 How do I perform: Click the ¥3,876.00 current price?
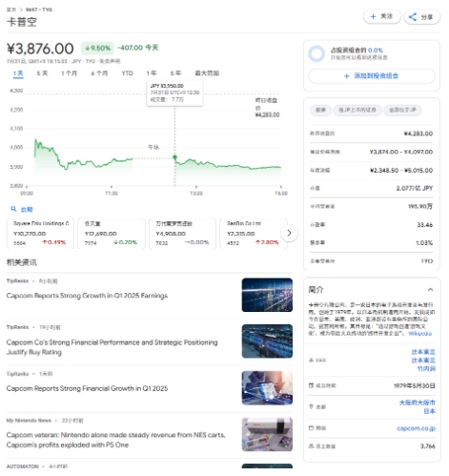[40, 49]
